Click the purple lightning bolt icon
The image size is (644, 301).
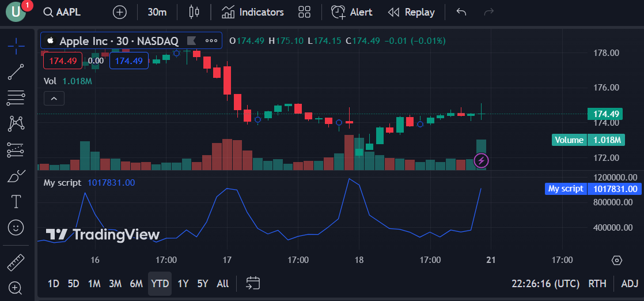(482, 160)
